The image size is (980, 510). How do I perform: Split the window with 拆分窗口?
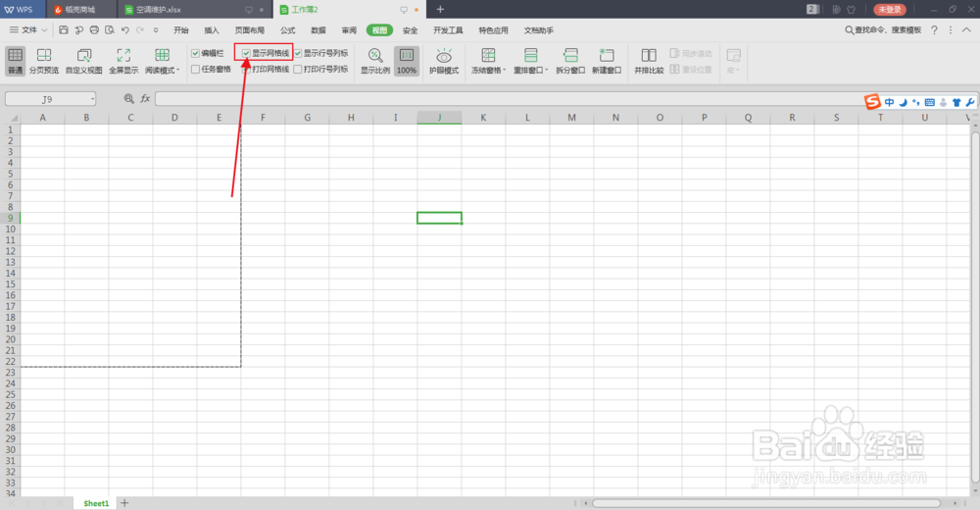tap(570, 61)
